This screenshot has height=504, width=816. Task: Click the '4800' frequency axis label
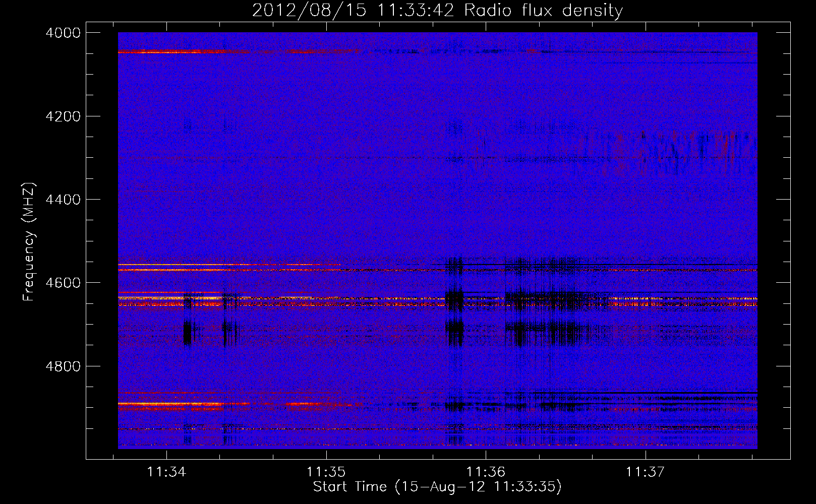click(63, 366)
